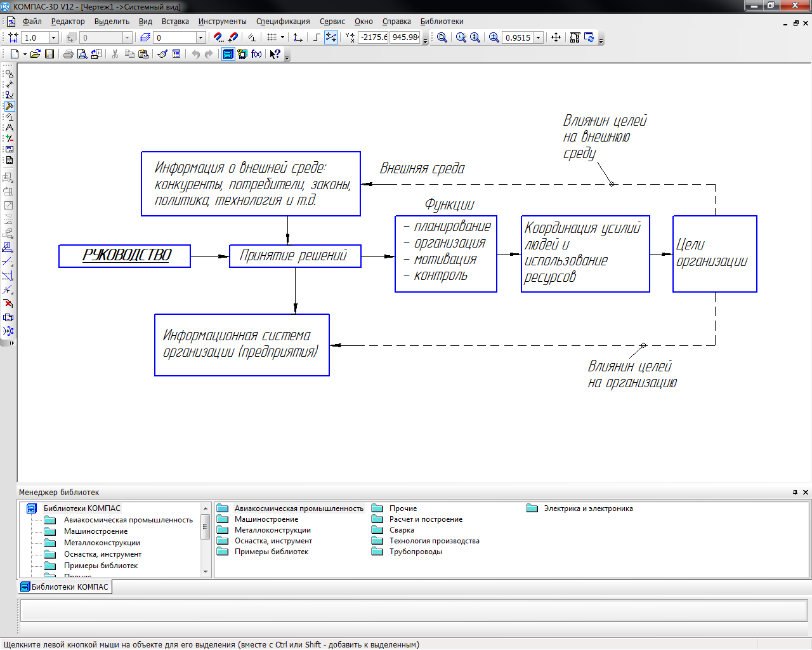Paste from clipboard
The image size is (812, 650).
143,54
